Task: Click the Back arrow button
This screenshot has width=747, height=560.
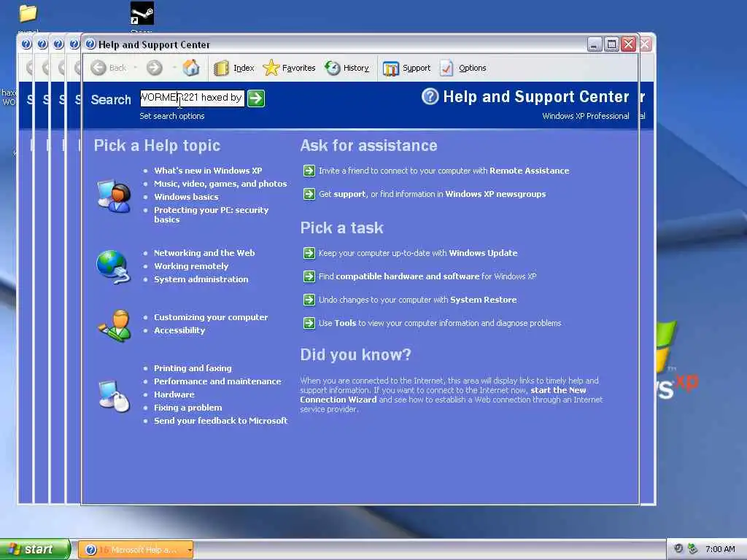Action: (x=98, y=68)
